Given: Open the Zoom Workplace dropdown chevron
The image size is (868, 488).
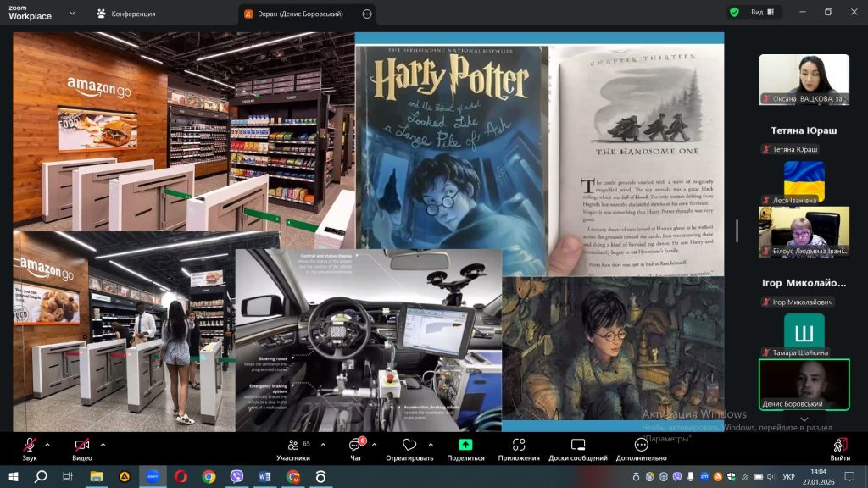Looking at the screenshot, I should [71, 14].
